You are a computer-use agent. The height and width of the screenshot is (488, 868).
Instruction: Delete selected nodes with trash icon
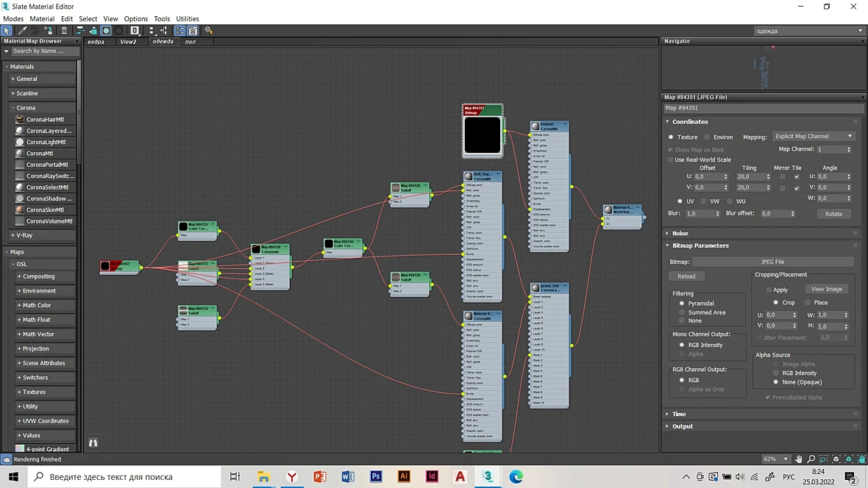pos(64,30)
